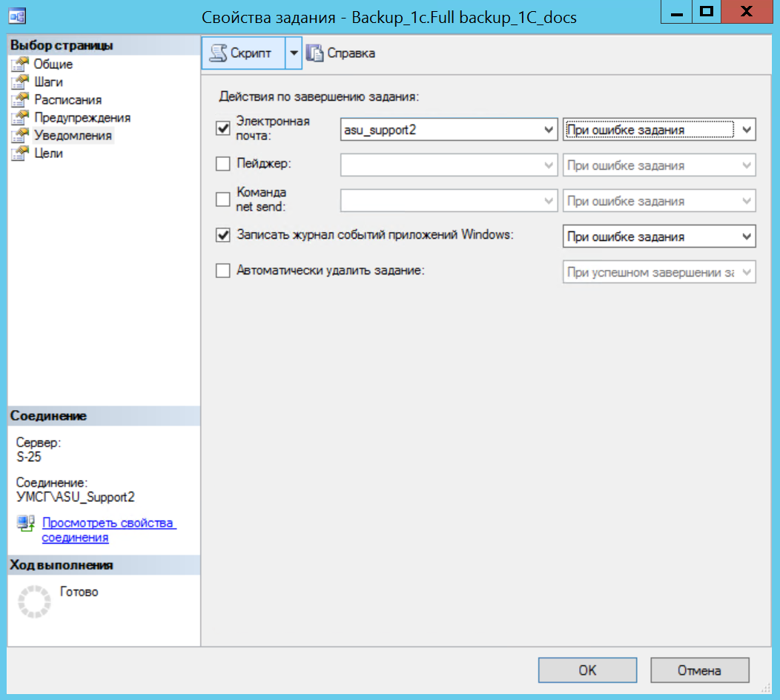The width and height of the screenshot is (780, 700).
Task: Click the Расписания page icon
Action: (20, 100)
